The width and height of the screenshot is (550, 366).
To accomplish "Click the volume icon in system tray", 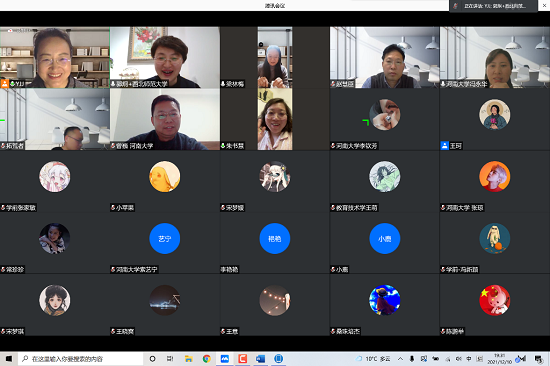I will [458, 359].
